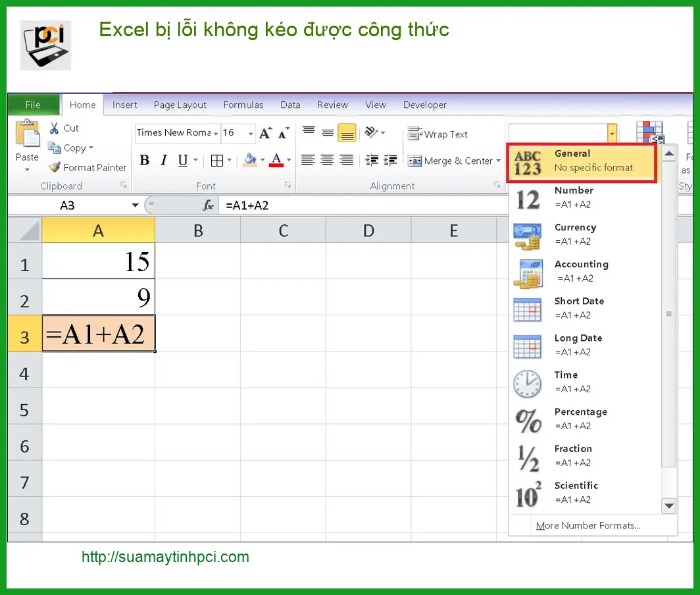Choose Scientific format option
Screen dimensions: 700x595
pos(585,493)
